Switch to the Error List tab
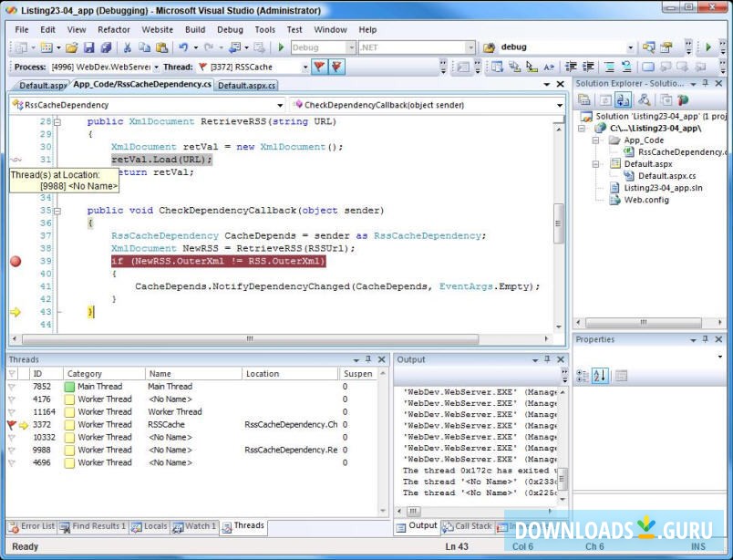 click(x=32, y=526)
